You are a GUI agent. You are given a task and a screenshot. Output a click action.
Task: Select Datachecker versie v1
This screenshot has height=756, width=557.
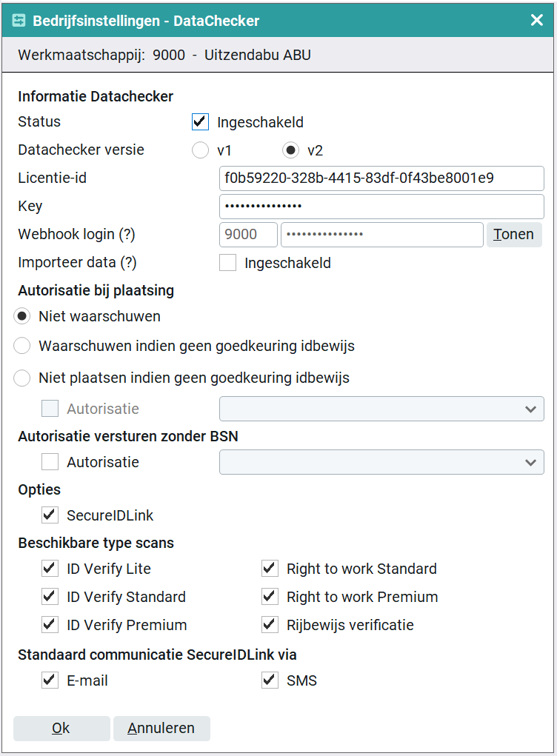[200, 150]
